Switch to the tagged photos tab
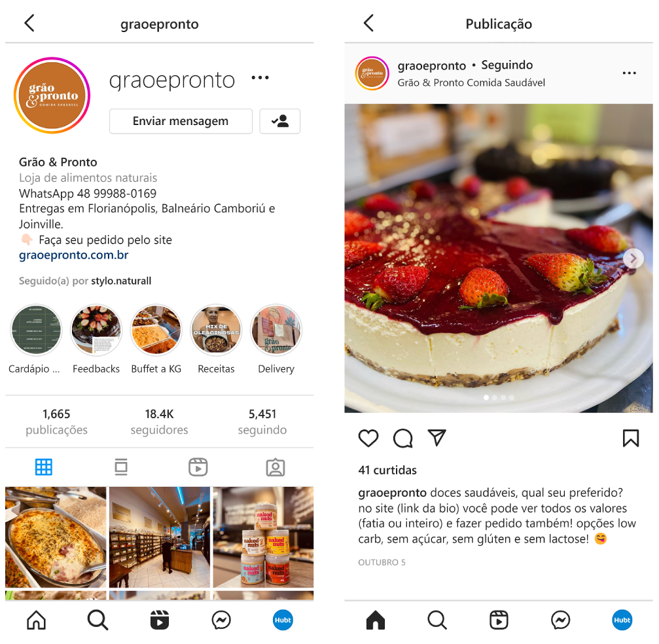659x644 pixels. (276, 467)
